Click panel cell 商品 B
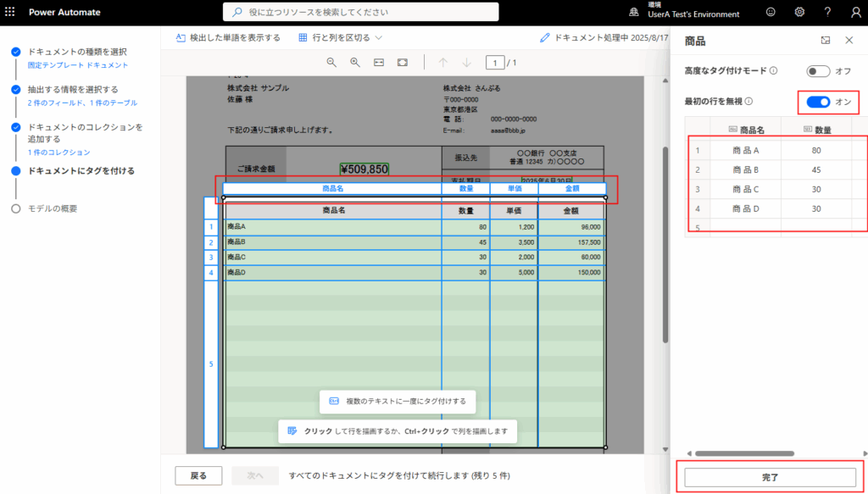The width and height of the screenshot is (868, 494). pyautogui.click(x=746, y=169)
